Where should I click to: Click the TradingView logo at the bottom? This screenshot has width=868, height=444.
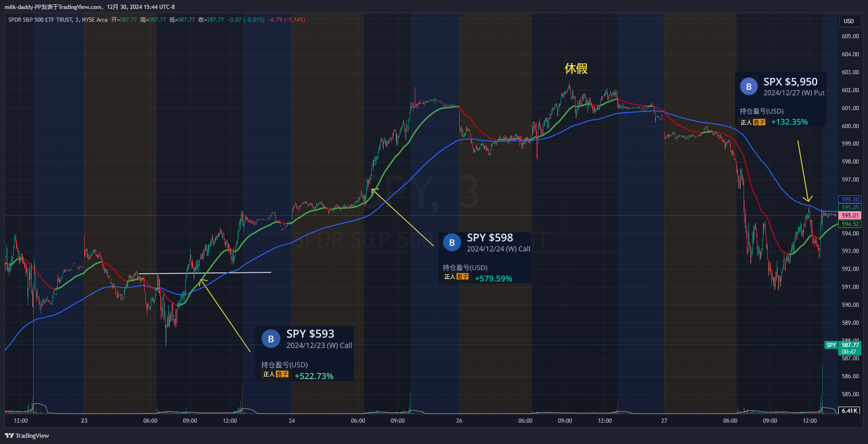(x=27, y=435)
